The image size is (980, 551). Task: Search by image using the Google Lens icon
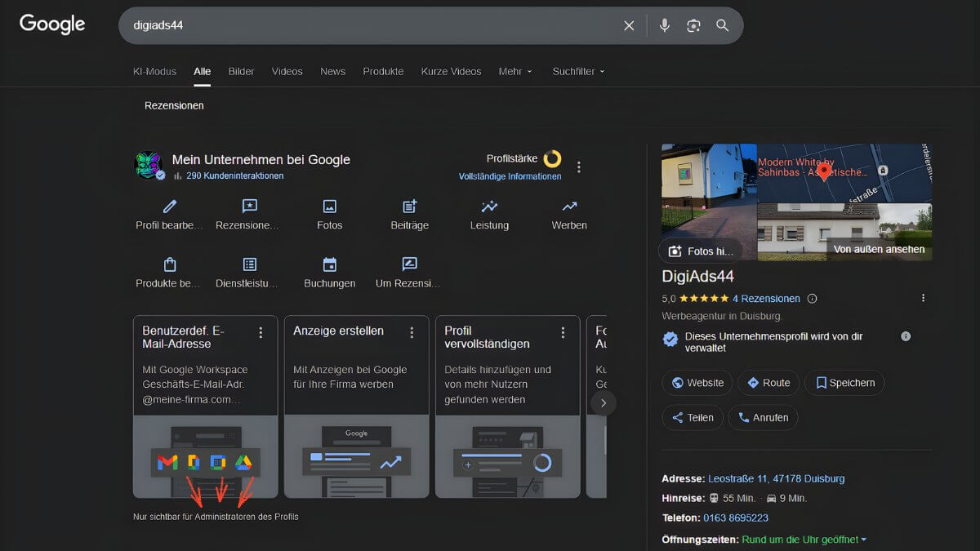693,25
